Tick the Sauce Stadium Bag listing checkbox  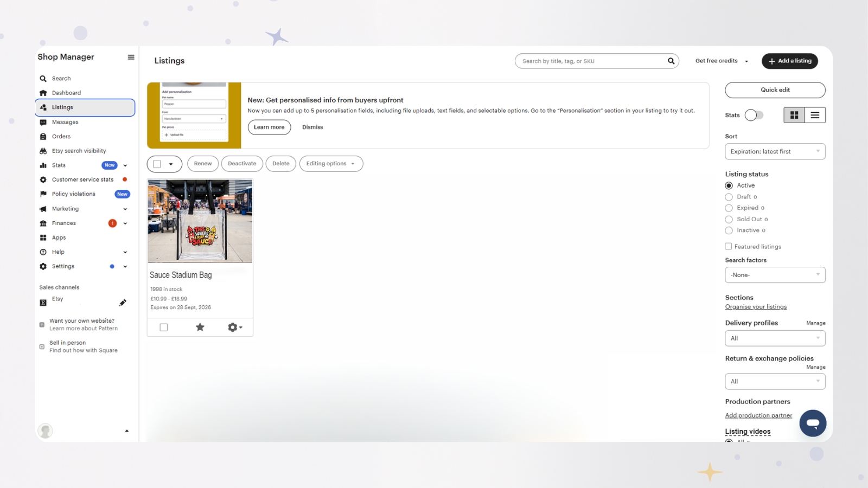[x=164, y=328]
